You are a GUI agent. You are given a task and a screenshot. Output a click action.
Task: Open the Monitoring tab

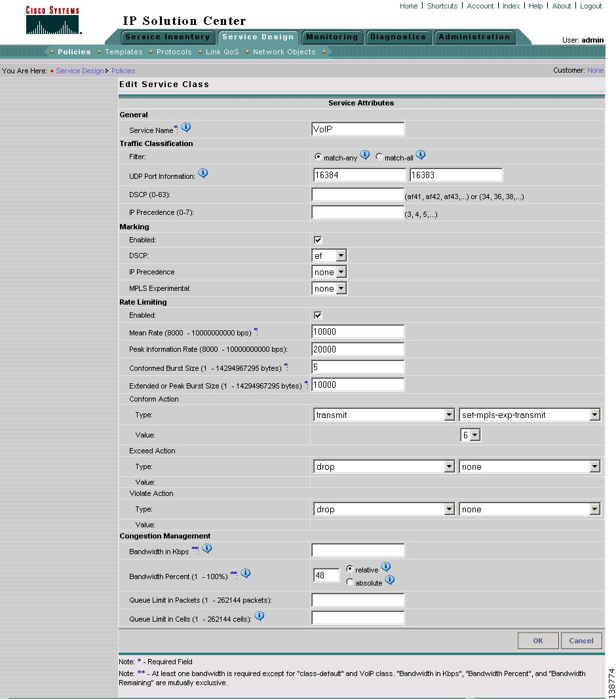pyautogui.click(x=332, y=37)
